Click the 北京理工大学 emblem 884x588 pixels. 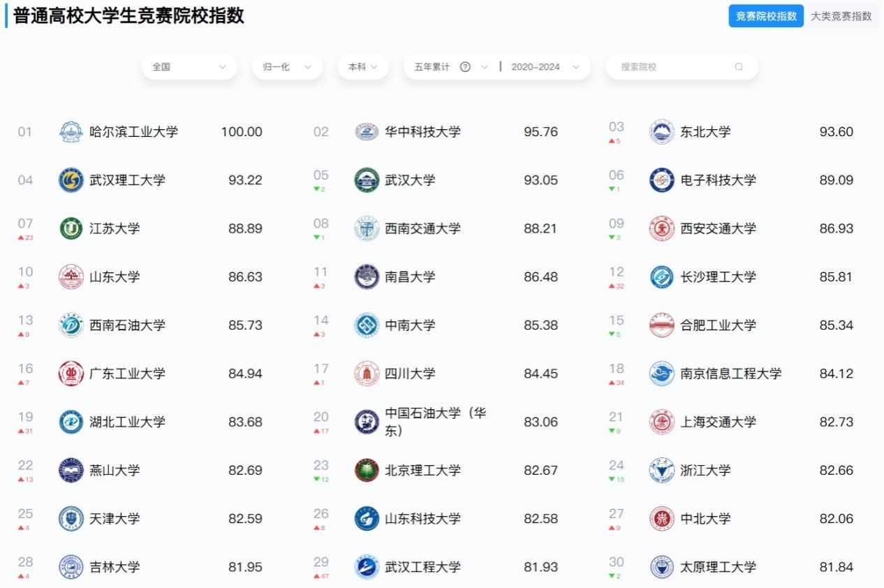pyautogui.click(x=367, y=471)
